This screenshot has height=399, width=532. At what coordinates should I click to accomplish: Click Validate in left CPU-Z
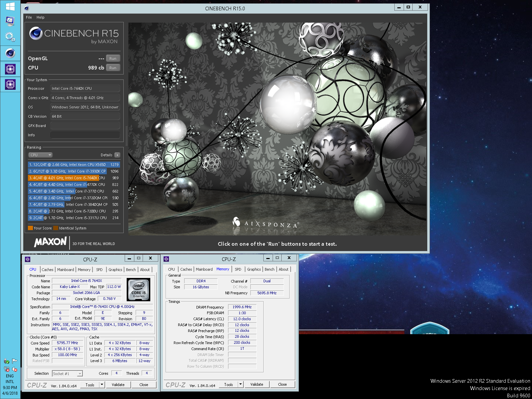118,385
